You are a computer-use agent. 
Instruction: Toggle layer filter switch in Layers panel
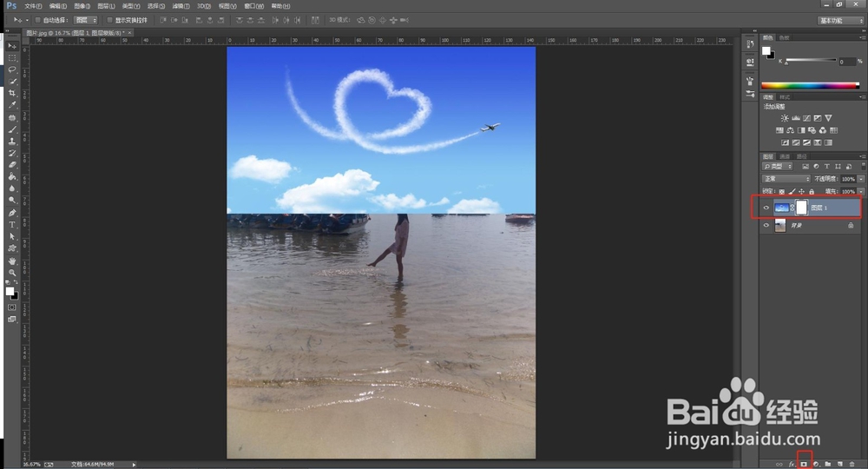click(863, 166)
